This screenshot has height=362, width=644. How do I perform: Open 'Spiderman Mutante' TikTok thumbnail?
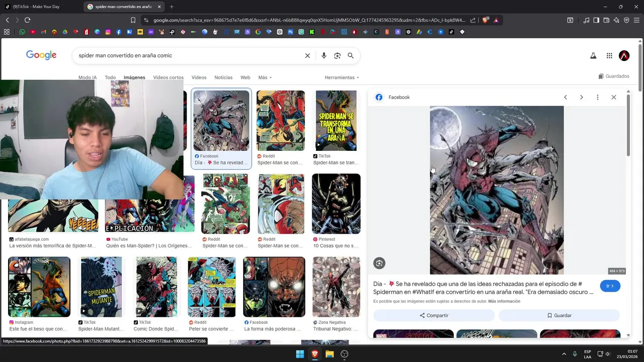point(101,287)
